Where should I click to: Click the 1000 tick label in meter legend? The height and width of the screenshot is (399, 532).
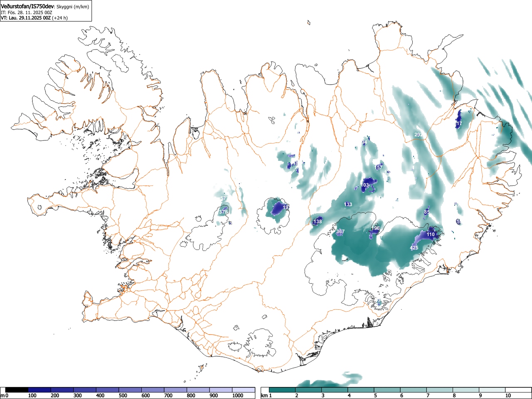click(238, 396)
